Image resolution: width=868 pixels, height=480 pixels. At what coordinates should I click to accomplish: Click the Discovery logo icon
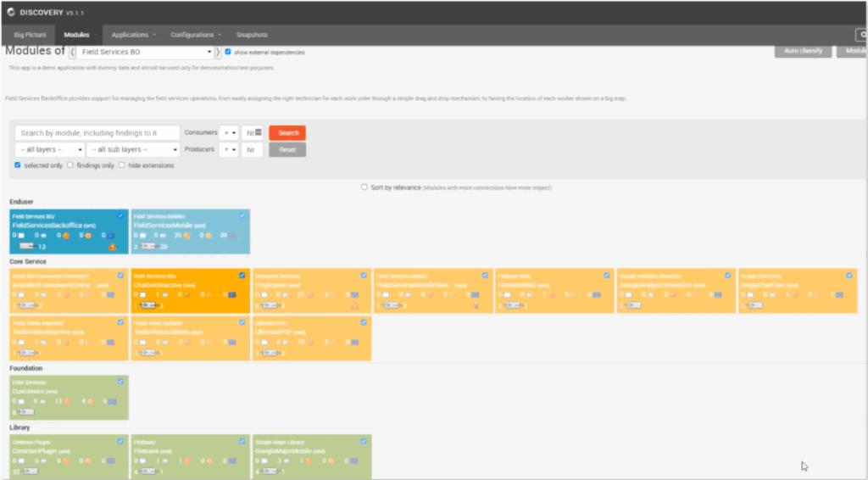click(10, 12)
